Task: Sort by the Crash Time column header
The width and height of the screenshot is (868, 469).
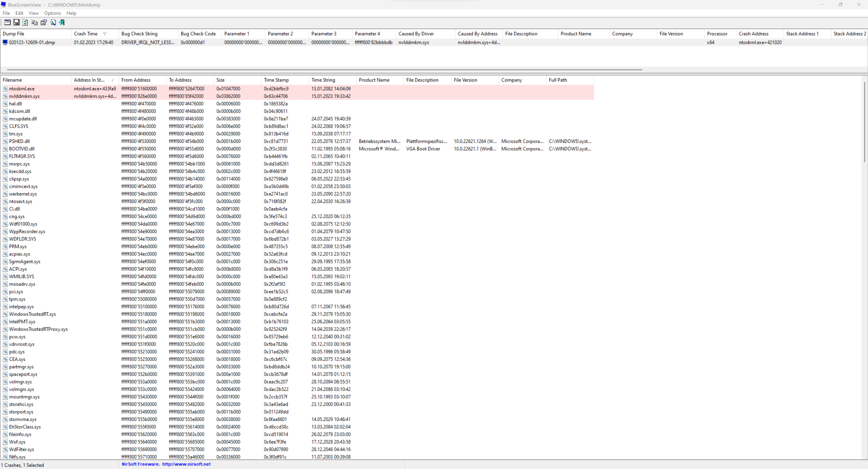Action: 86,33
